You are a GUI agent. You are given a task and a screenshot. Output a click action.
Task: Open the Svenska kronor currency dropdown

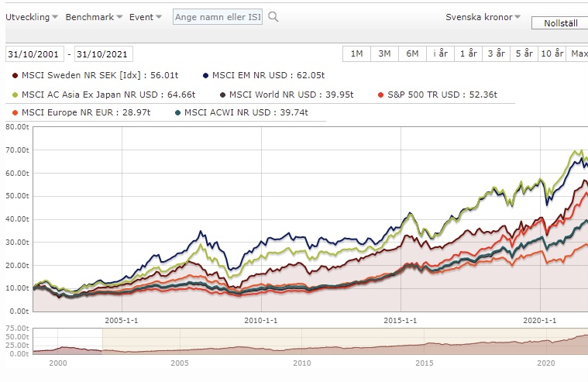(483, 17)
